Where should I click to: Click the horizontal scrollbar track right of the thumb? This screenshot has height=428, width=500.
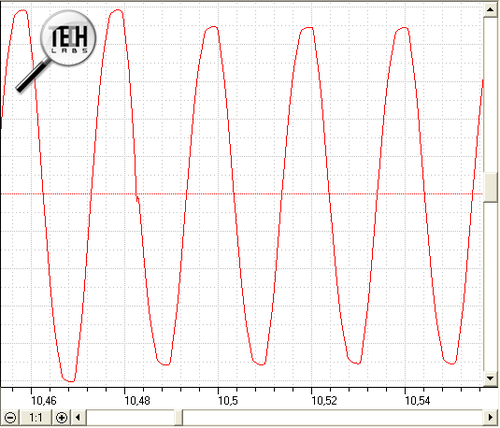coord(333,417)
